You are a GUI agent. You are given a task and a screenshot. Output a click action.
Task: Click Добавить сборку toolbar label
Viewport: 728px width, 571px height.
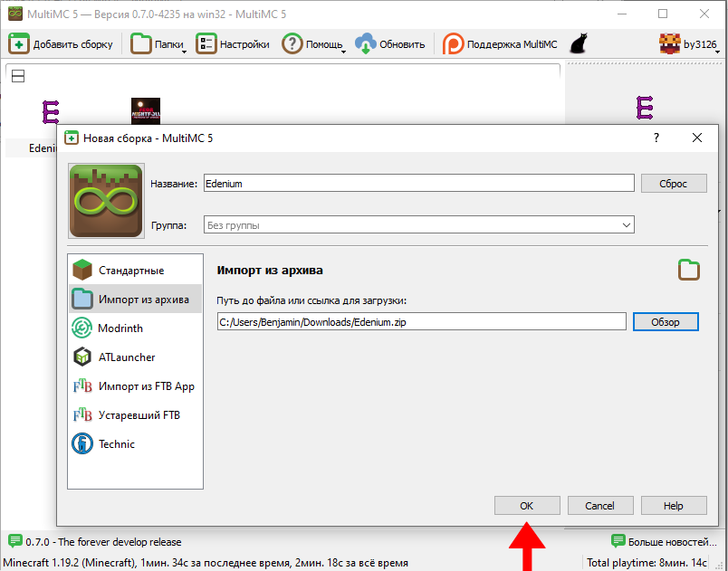tap(73, 44)
